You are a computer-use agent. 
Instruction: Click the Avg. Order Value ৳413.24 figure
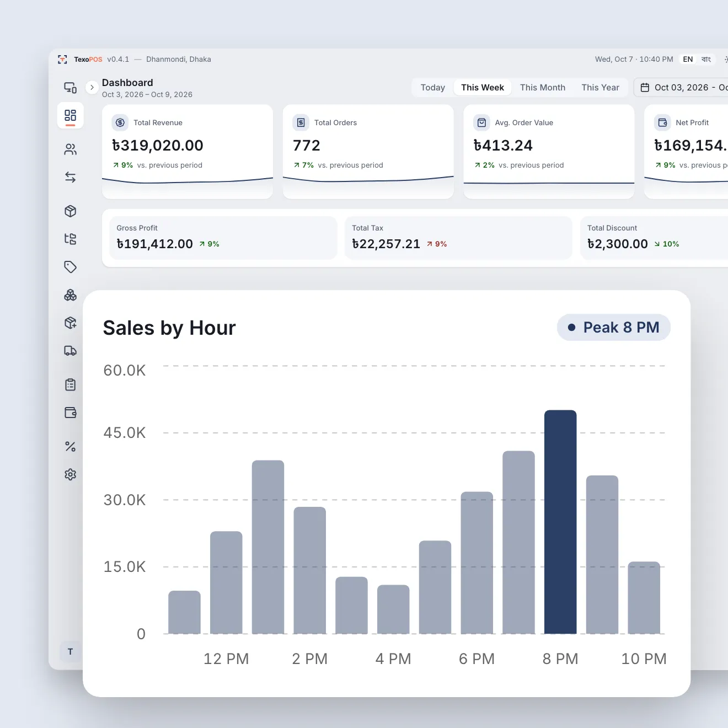(x=503, y=146)
